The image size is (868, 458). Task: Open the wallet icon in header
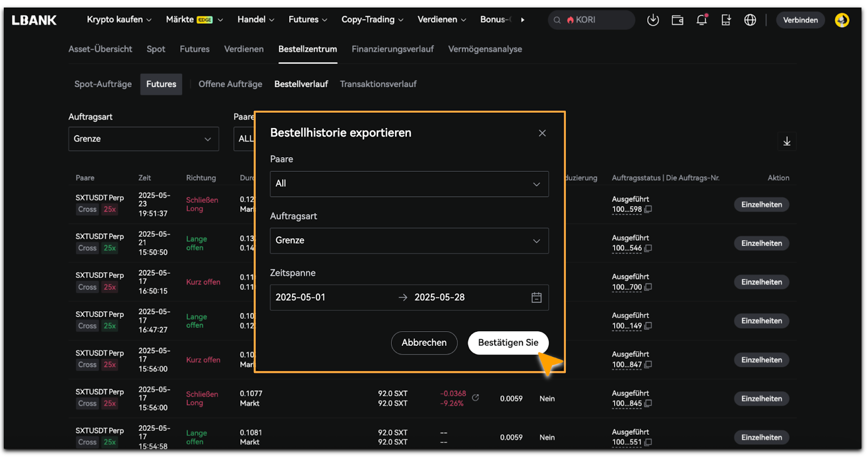tap(677, 20)
